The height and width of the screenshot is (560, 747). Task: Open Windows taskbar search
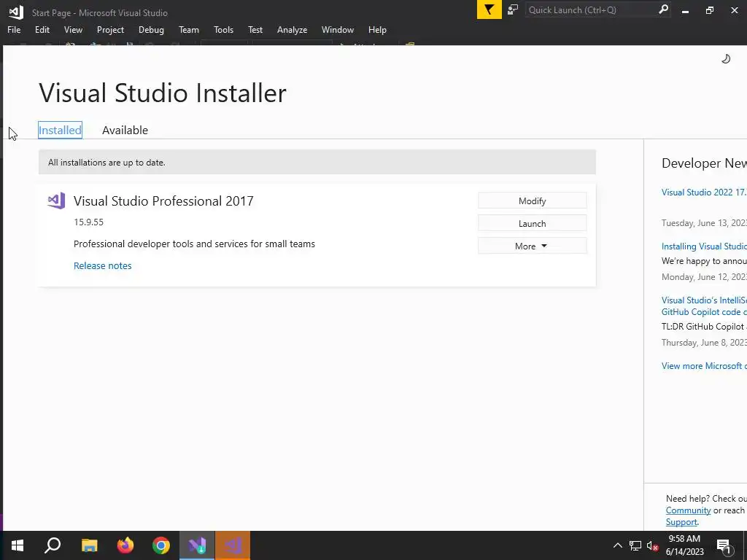pos(53,545)
